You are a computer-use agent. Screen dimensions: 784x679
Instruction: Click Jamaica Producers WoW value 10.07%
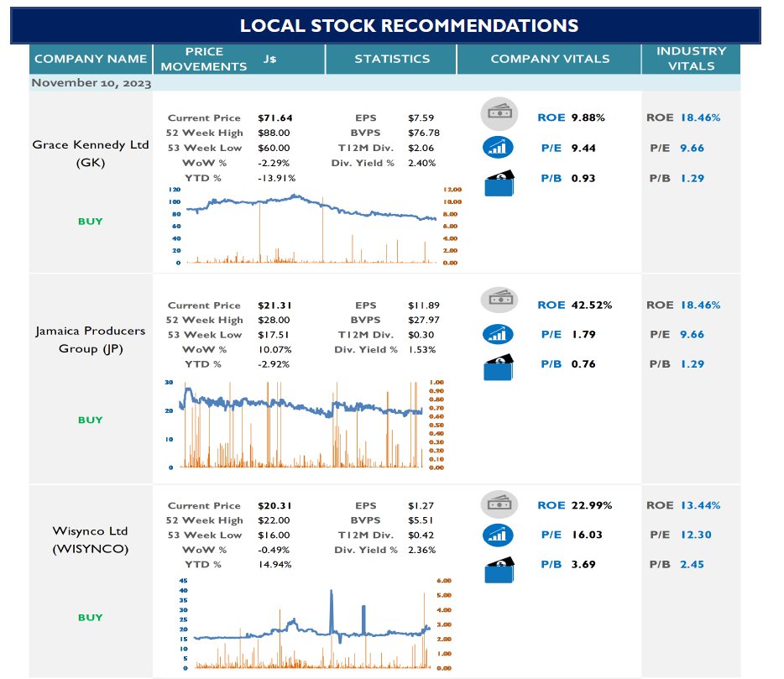click(x=274, y=349)
